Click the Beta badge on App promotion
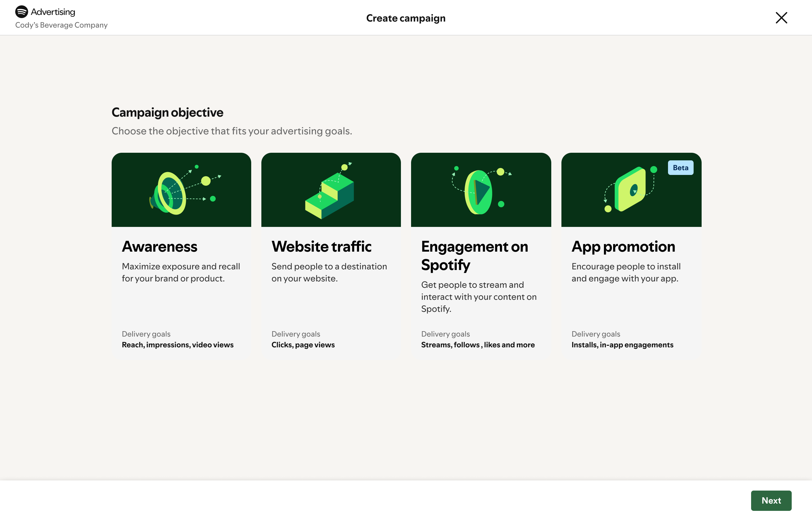This screenshot has height=521, width=812. (x=681, y=168)
